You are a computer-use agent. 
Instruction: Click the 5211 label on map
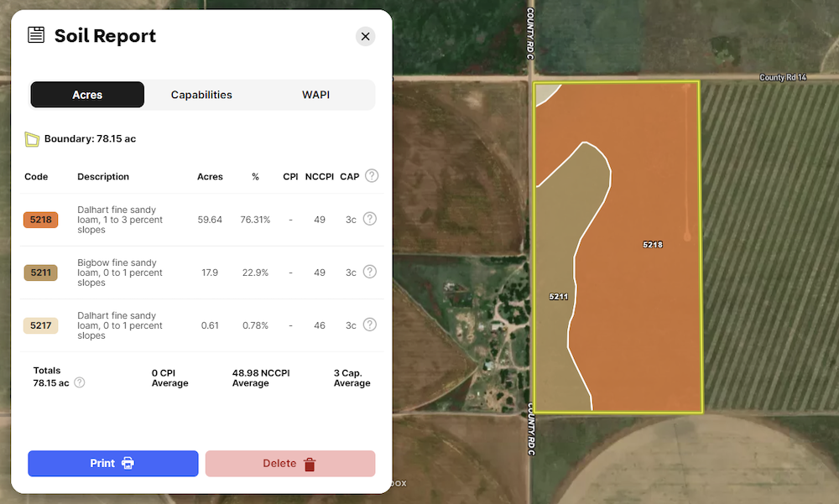click(x=558, y=297)
